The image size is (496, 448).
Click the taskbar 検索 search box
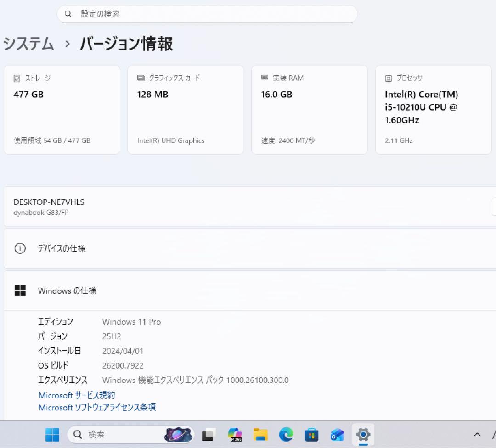[x=130, y=434]
